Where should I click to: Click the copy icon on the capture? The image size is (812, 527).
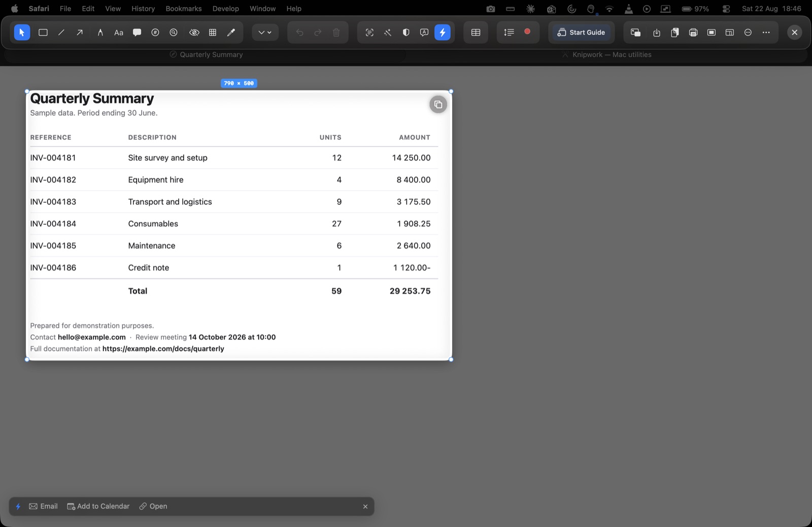[x=438, y=105]
